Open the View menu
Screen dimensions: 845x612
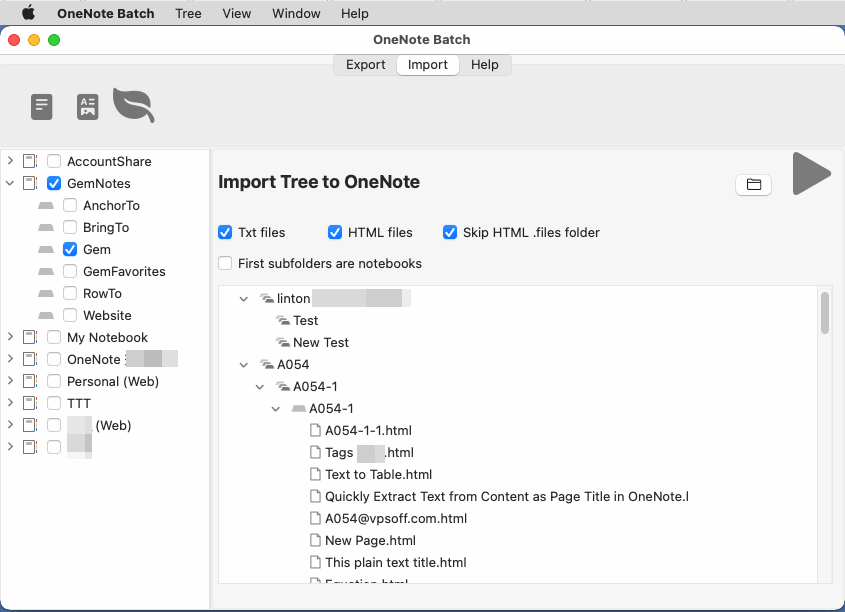tap(237, 13)
